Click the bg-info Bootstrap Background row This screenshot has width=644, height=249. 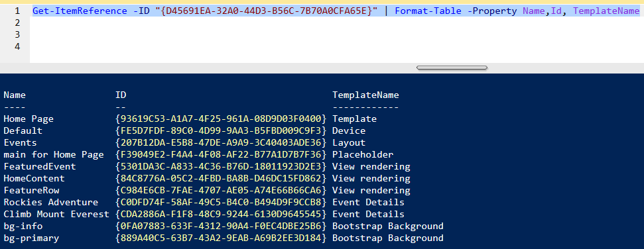(224, 226)
